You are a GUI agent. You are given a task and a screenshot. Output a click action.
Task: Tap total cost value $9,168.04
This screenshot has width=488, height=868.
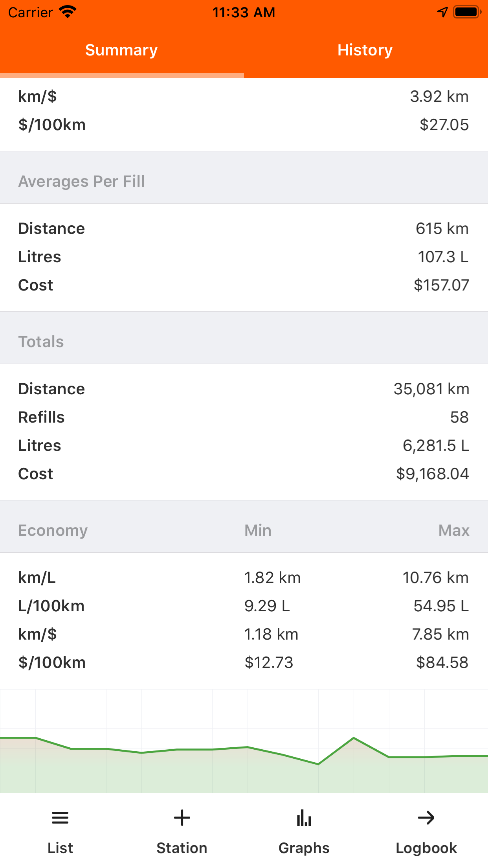point(432,474)
